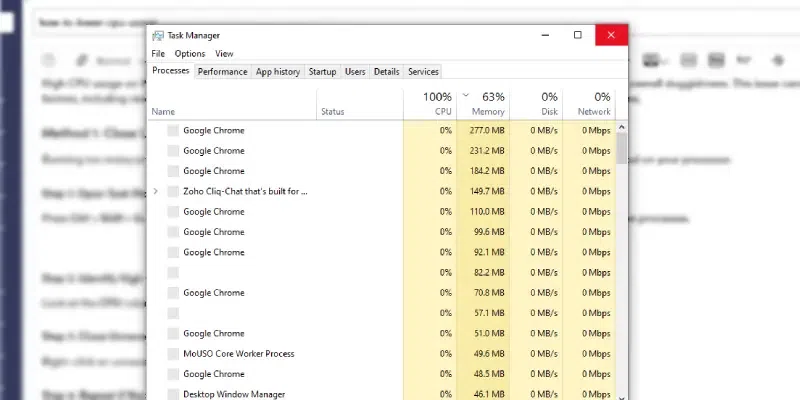Click the process icon beside Zoho Cliq-Chat
This screenshot has width=800, height=400.
click(173, 191)
